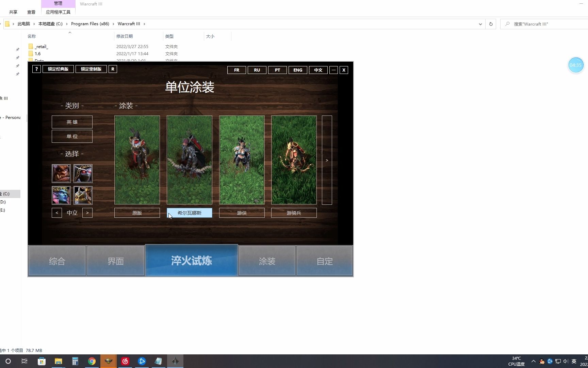Click 此电脑 in the address breadcrumb
This screenshot has height=368, width=588.
pos(24,24)
